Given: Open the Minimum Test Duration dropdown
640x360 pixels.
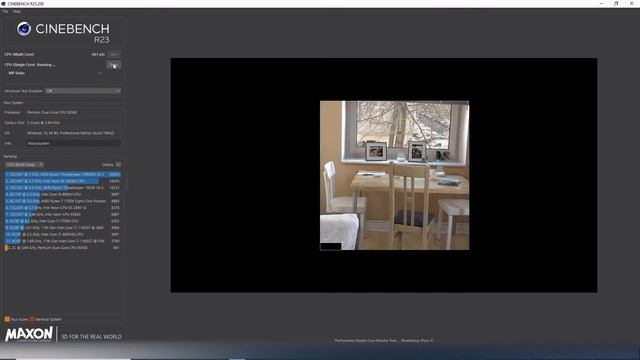Looking at the screenshot, I should click(83, 91).
